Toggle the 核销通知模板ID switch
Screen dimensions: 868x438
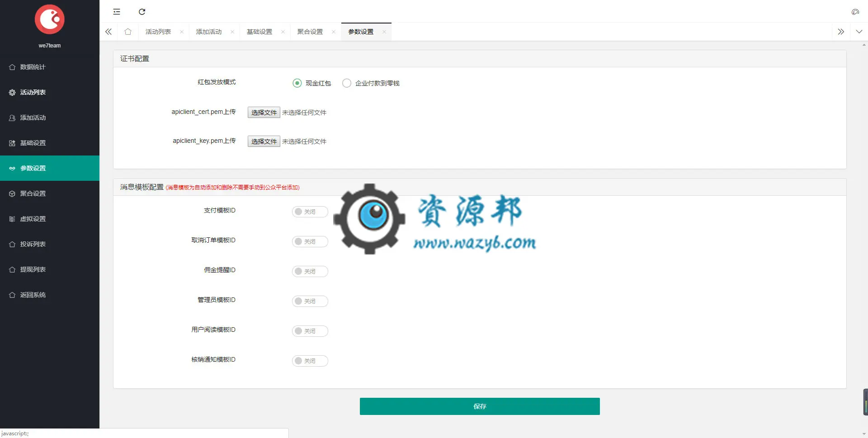pos(310,361)
